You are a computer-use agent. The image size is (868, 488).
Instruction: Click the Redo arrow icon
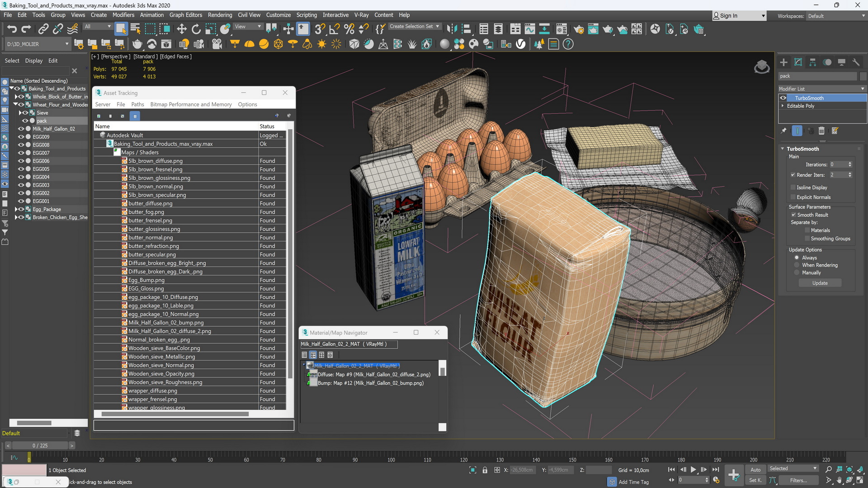click(26, 29)
